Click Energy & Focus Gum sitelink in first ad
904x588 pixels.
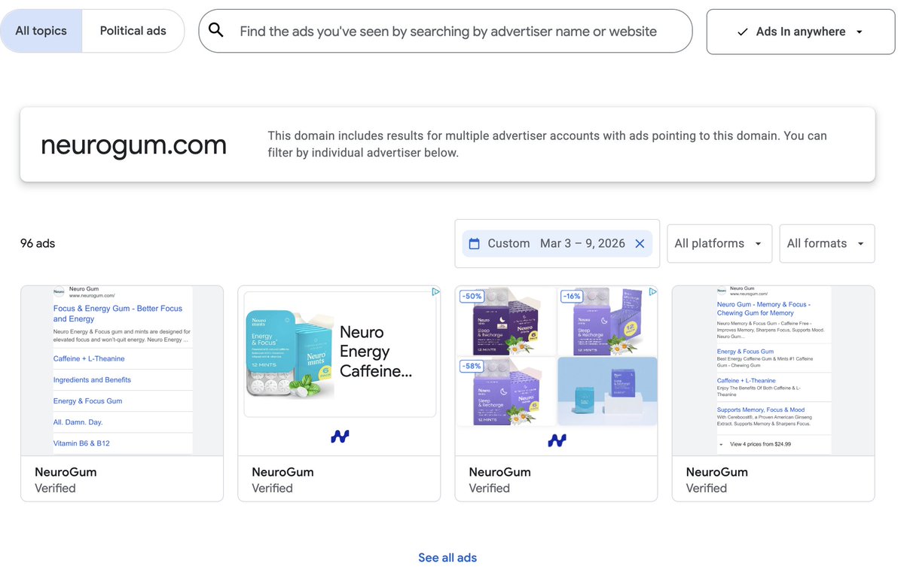pyautogui.click(x=87, y=401)
